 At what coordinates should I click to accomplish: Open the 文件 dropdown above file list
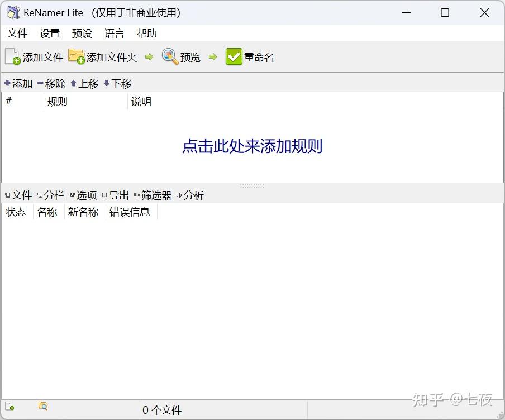coord(18,195)
